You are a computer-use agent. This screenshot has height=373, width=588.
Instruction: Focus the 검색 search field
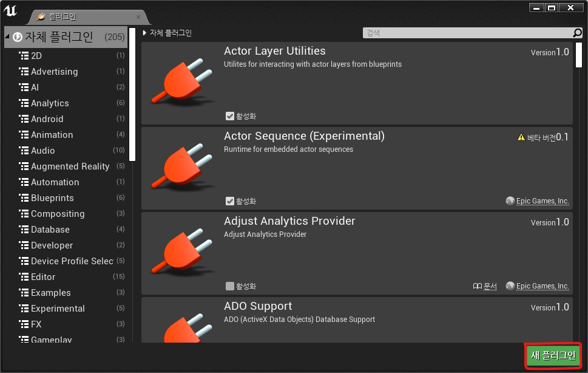[468, 33]
